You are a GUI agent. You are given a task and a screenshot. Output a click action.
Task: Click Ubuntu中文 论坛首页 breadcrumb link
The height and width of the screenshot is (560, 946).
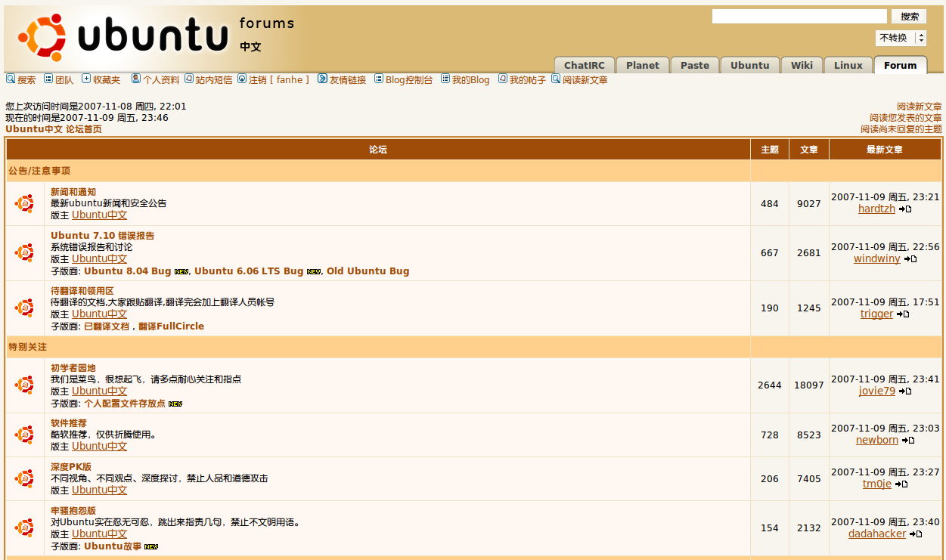pos(54,129)
